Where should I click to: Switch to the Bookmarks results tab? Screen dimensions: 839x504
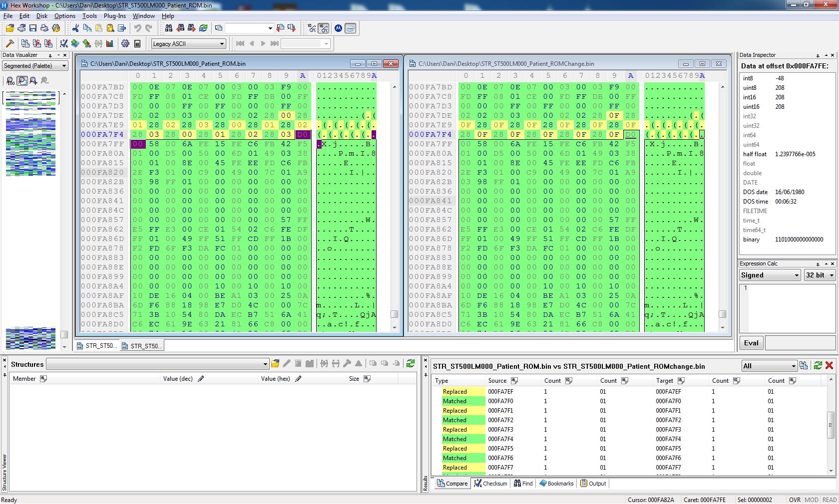click(556, 484)
